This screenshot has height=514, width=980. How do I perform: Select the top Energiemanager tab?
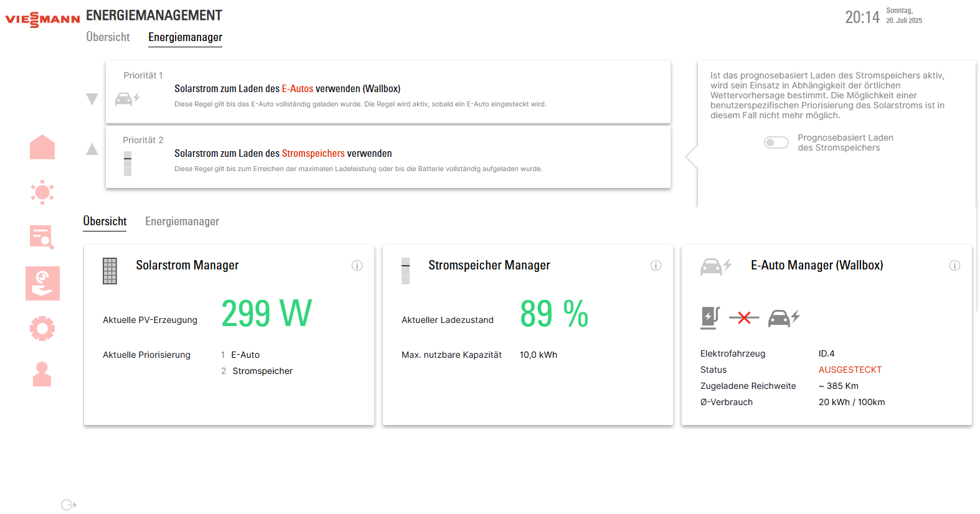[185, 37]
